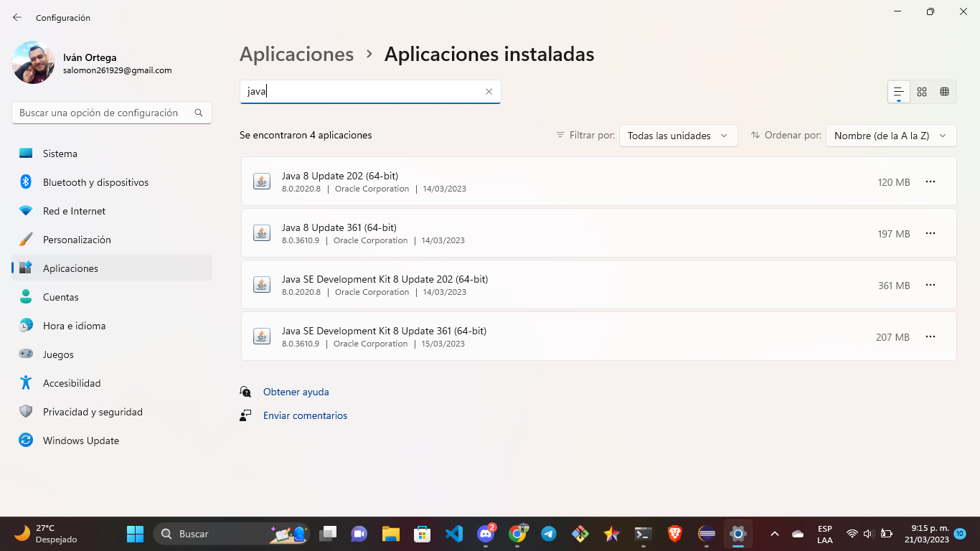
Task: Click the taskbar Buscar search box
Action: click(232, 534)
